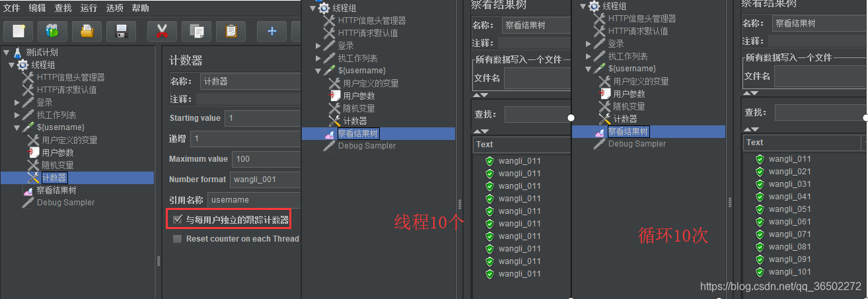Click the Number format field wangli_001
Screen dimensions: 868x299
pyautogui.click(x=264, y=179)
